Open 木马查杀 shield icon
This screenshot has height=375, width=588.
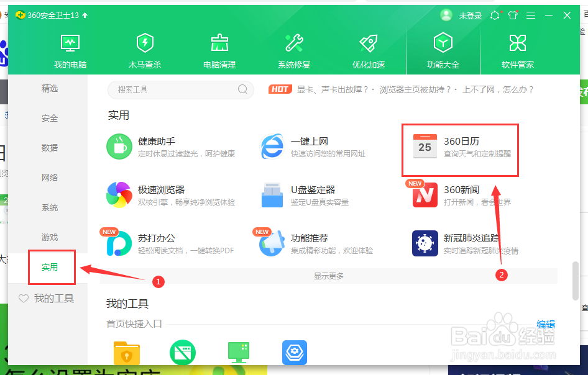pyautogui.click(x=145, y=43)
